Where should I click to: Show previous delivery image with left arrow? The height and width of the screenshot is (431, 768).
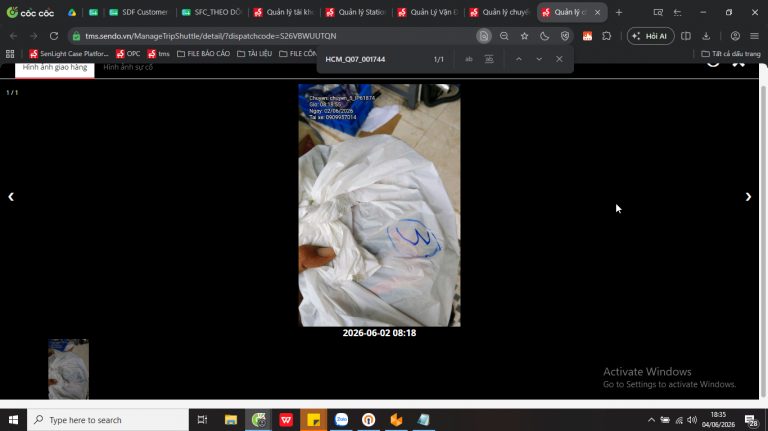[x=11, y=197]
